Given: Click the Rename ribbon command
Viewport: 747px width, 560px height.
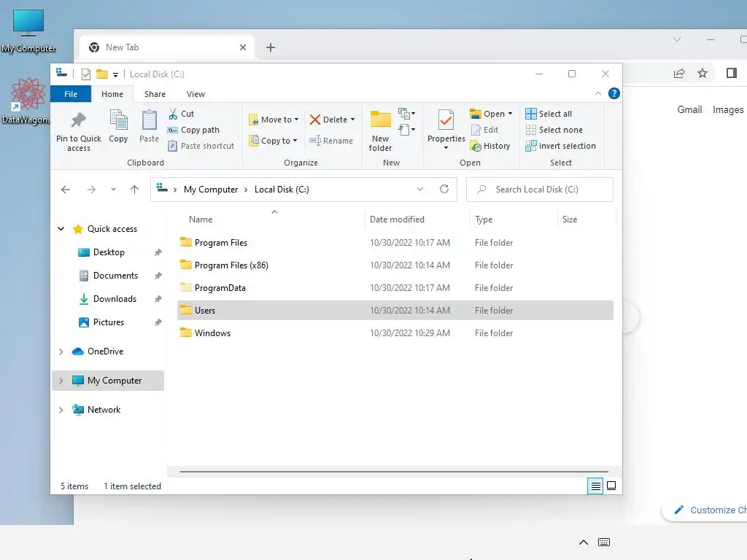Looking at the screenshot, I should coord(331,141).
